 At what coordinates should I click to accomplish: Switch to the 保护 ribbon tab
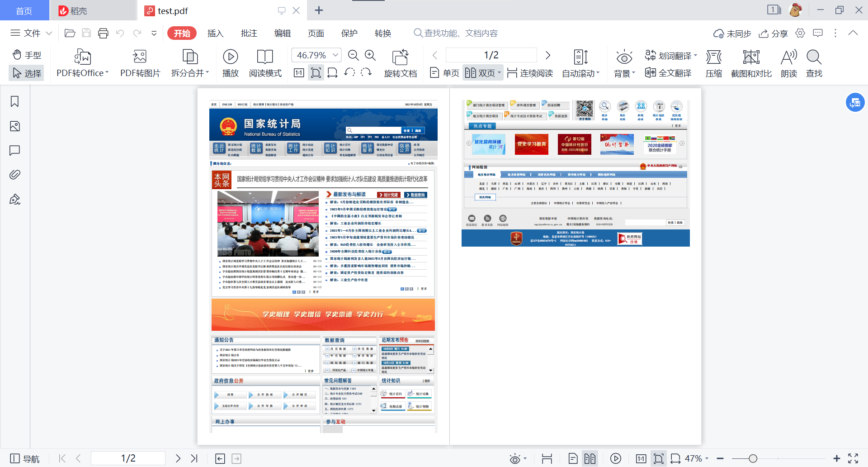click(x=349, y=33)
